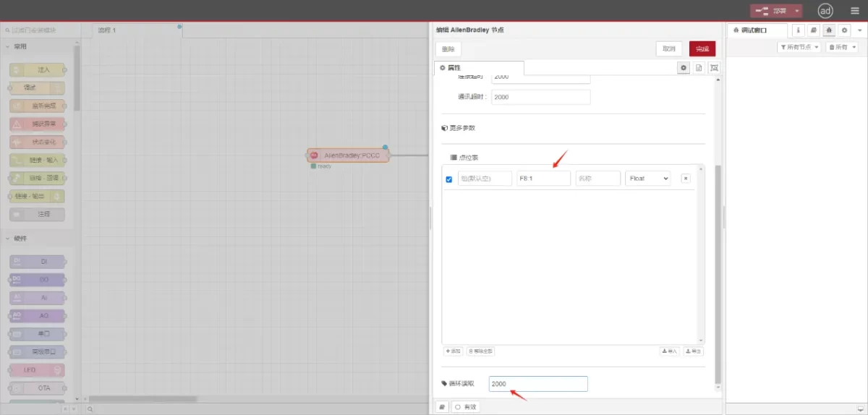Viewport: 868px width, 415px height.
Task: Open the sidebar help book icon
Action: pyautogui.click(x=814, y=30)
